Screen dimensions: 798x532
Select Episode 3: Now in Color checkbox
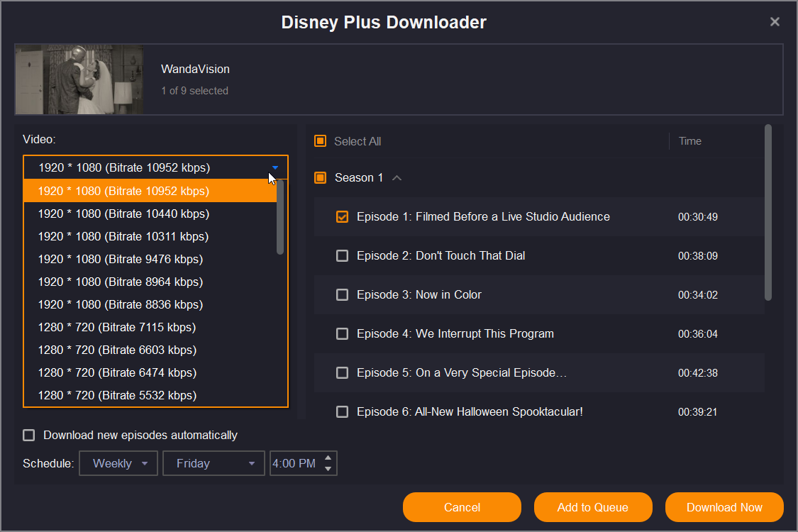[342, 295]
